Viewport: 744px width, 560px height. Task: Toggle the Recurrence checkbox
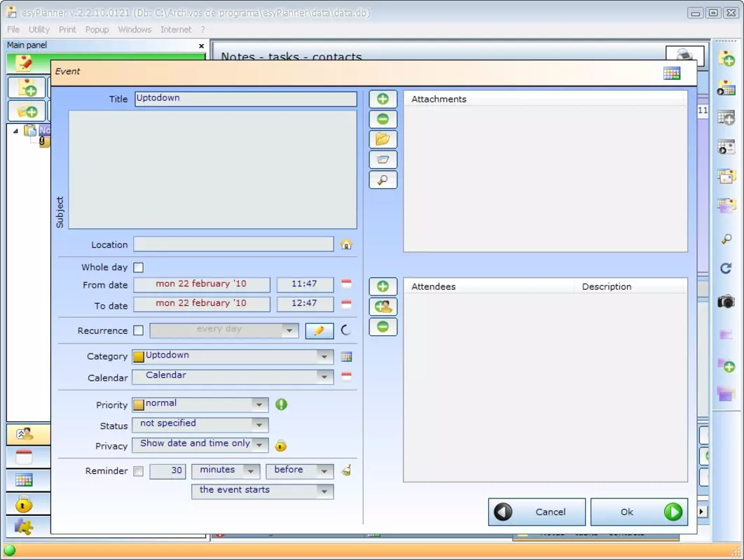coord(139,330)
